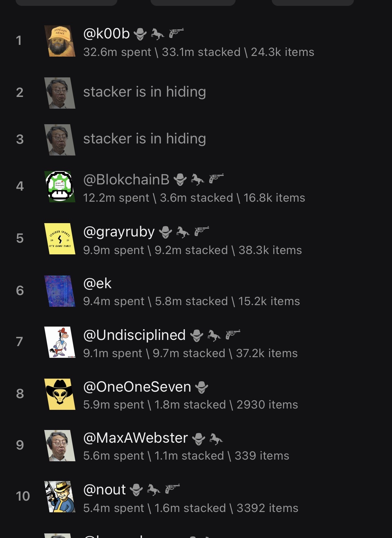The image size is (392, 538).
Task: Click the gun badge beside @BlokchainB
Action: (216, 179)
